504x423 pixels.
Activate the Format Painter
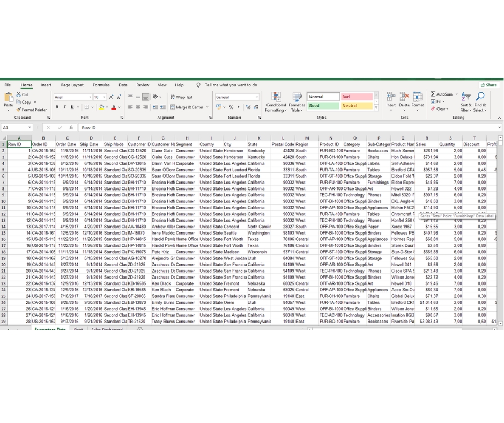tap(32, 111)
